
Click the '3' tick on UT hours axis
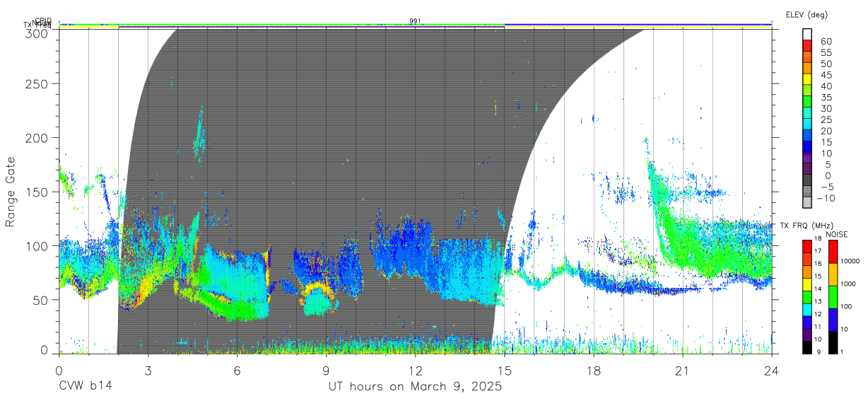point(148,370)
